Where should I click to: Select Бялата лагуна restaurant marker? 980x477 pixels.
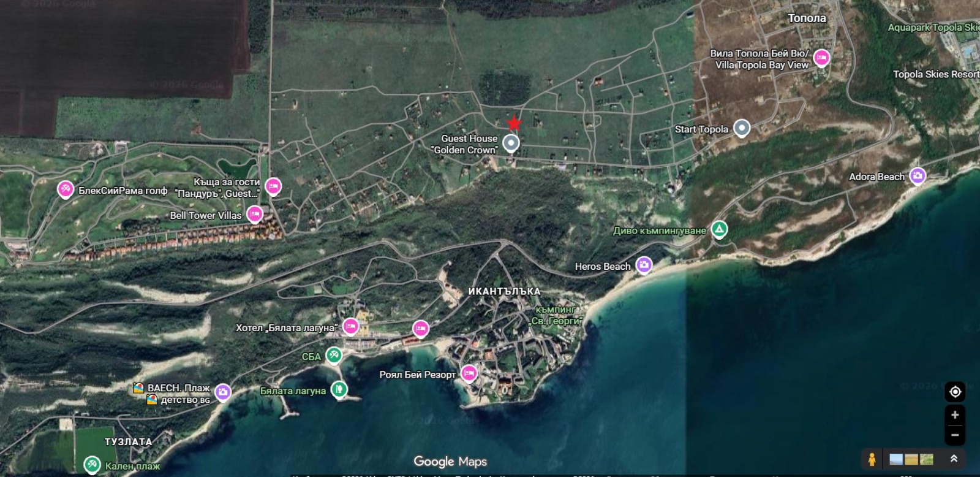pyautogui.click(x=339, y=389)
